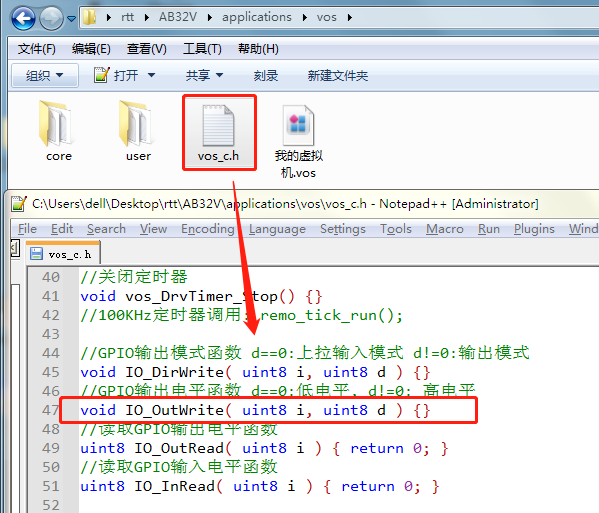Click IO_OutWrite function name on line 47
The image size is (599, 513).
(175, 410)
